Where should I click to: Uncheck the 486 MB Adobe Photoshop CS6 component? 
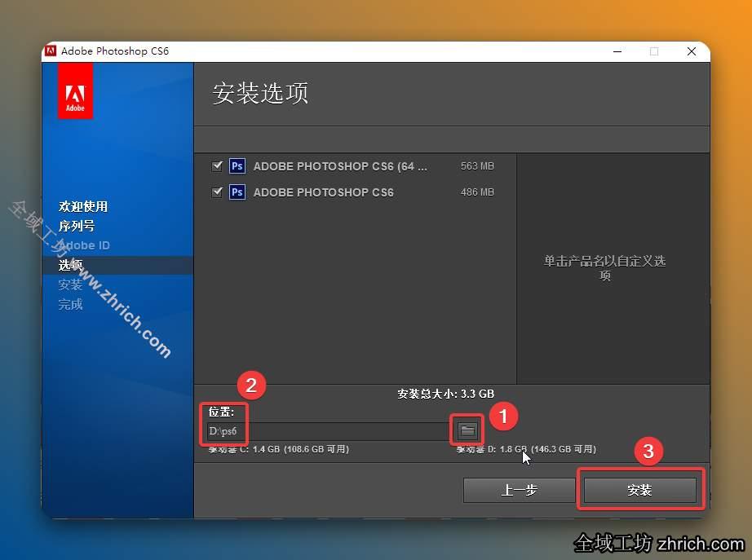point(217,192)
